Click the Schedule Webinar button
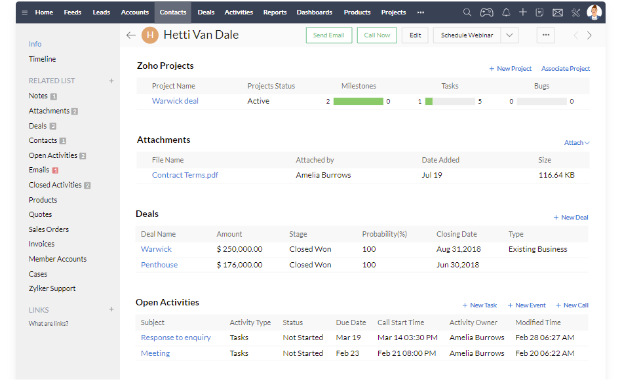 (467, 35)
